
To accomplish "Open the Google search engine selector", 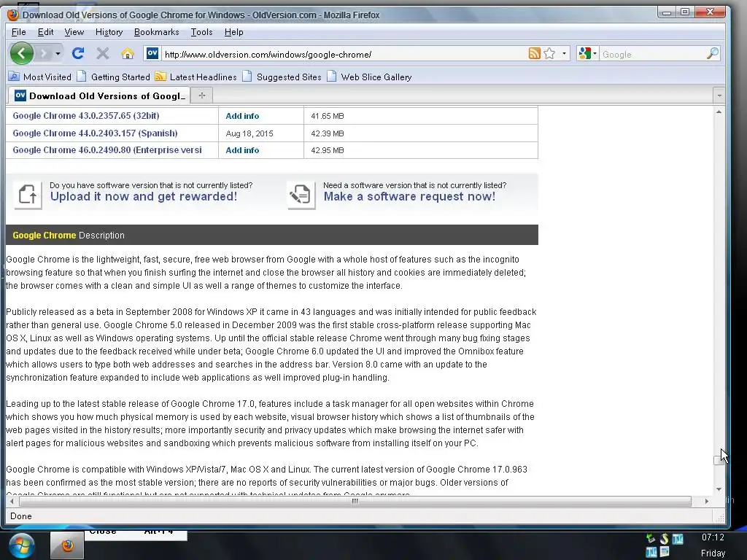I will 587,53.
